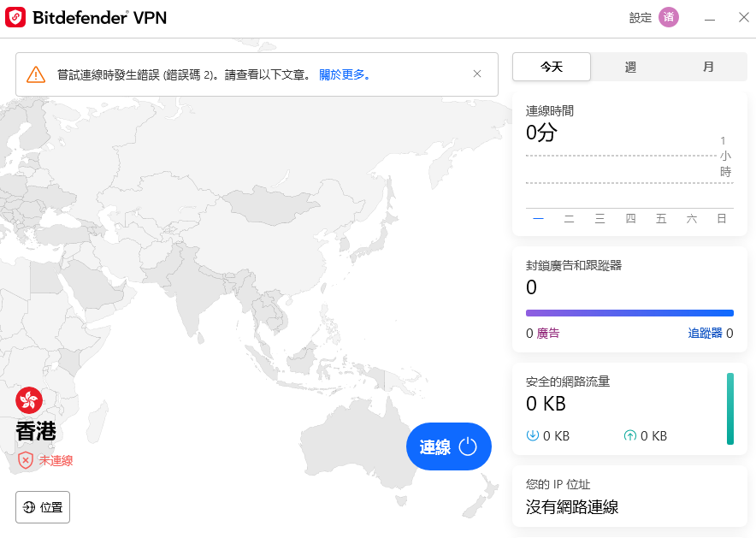This screenshot has width=756, height=538.
Task: Click the 沒有網路連線 IP status text
Action: 572,506
